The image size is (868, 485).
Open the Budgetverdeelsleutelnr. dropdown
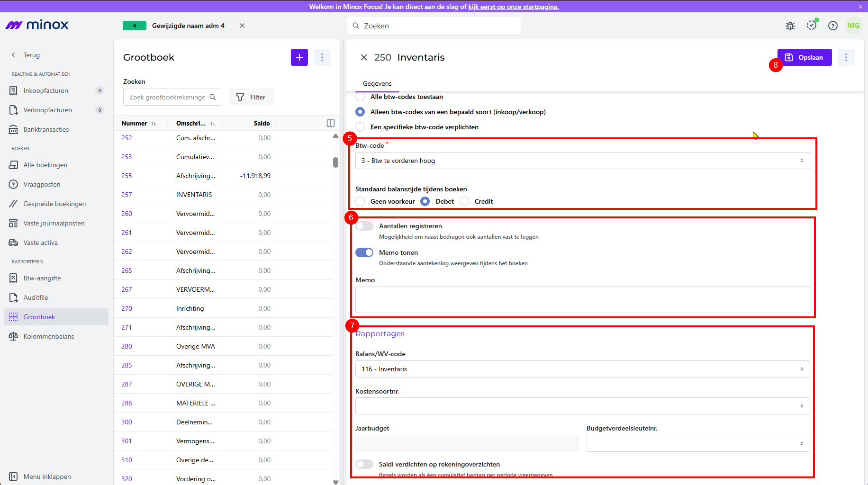pyautogui.click(x=698, y=443)
